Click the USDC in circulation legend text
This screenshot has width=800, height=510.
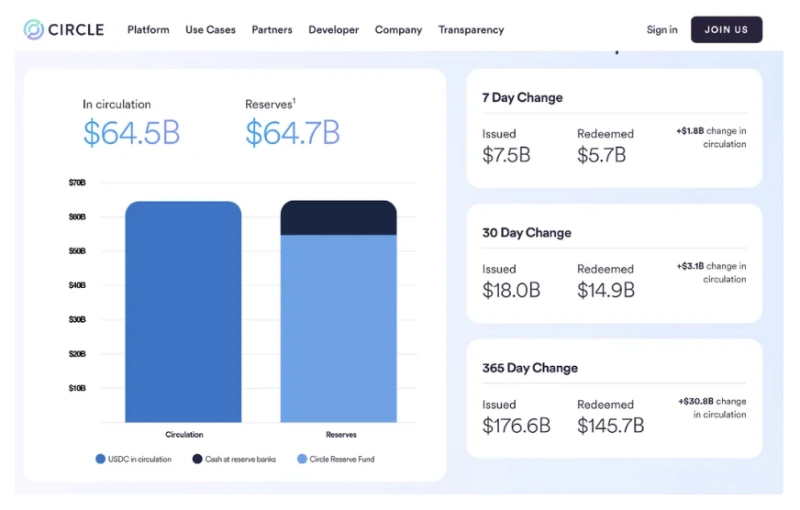(140, 459)
